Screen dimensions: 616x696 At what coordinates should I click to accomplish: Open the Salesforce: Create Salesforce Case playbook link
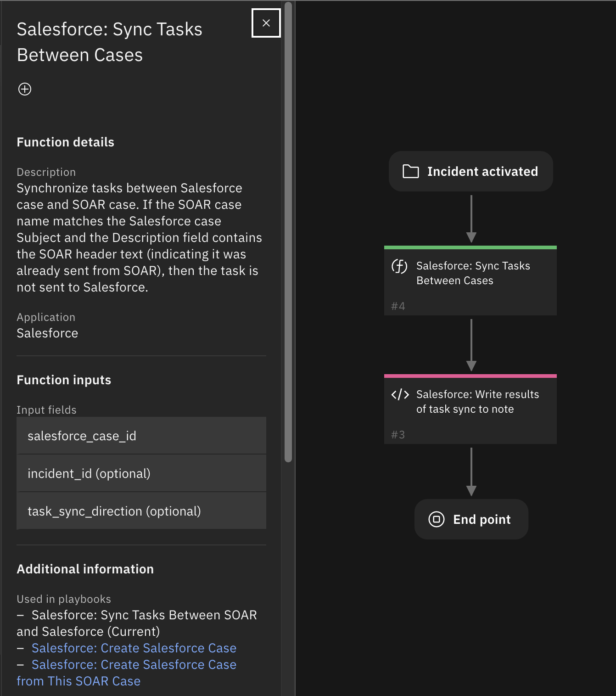[134, 648]
